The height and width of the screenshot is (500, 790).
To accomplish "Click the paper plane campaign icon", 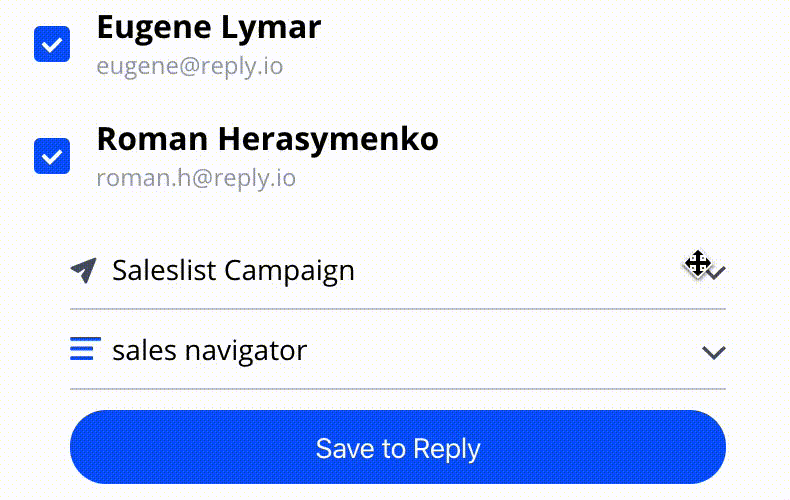I will click(x=84, y=270).
